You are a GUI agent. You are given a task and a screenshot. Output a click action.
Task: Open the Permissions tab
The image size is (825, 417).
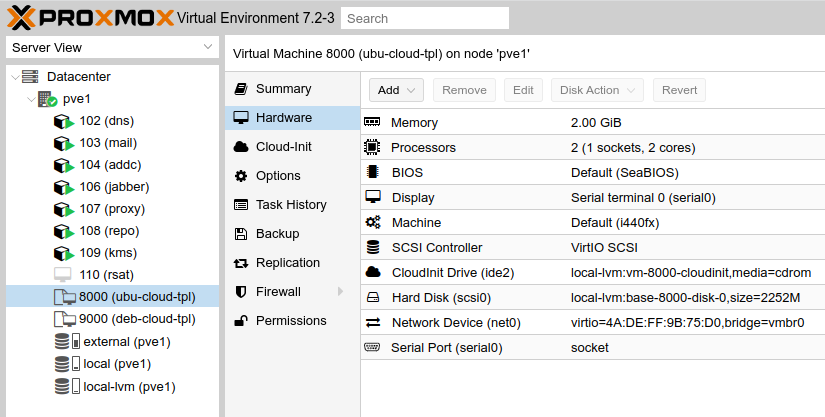pyautogui.click(x=293, y=320)
